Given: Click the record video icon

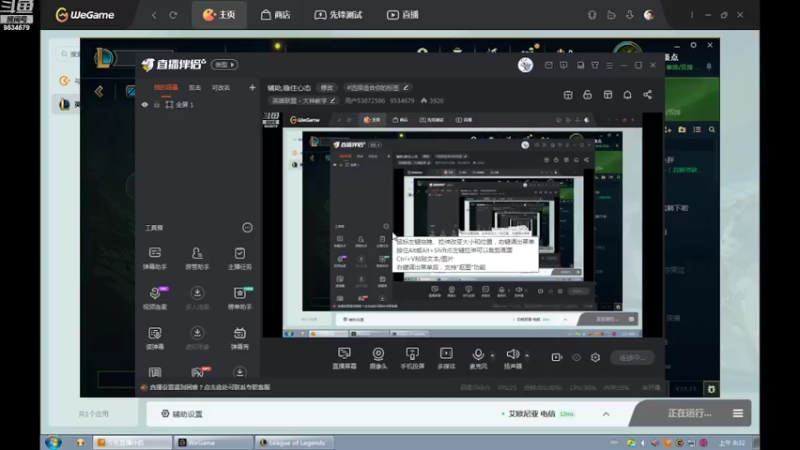Looking at the screenshot, I should tap(557, 358).
